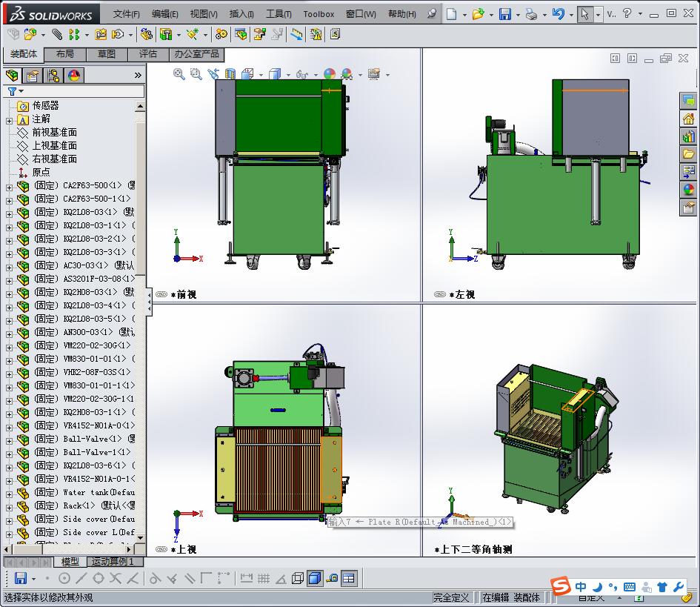Select 前视基准面 in the feature tree

54,133
